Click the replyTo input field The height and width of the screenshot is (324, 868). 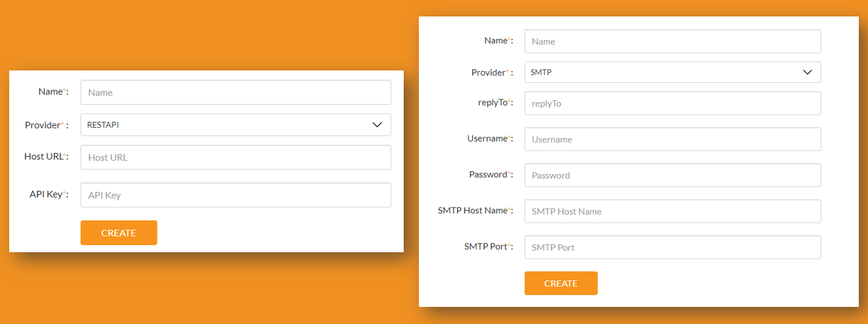tap(672, 103)
